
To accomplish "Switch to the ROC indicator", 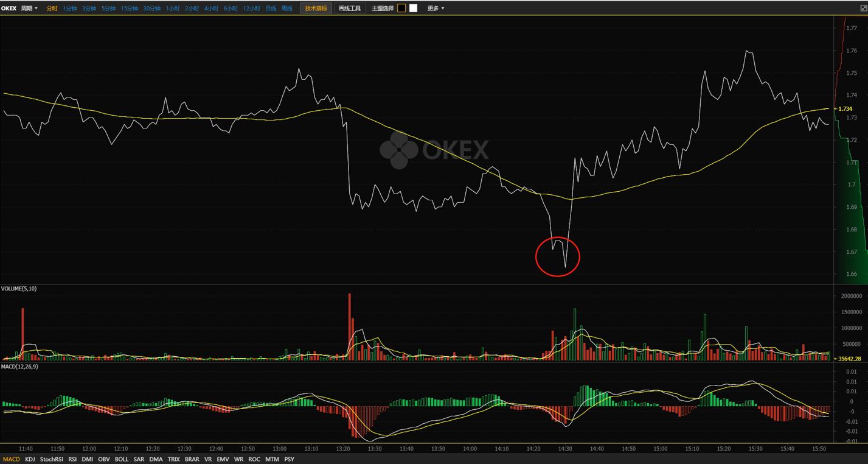I will 254,459.
